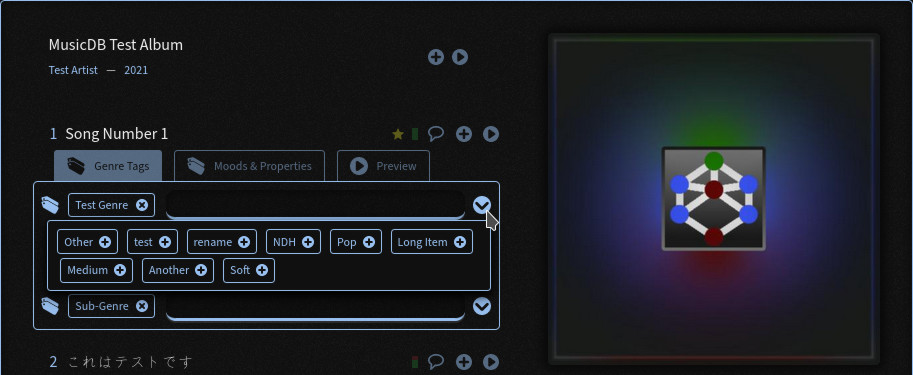Open the Test Artist link
The image size is (913, 375).
[73, 70]
